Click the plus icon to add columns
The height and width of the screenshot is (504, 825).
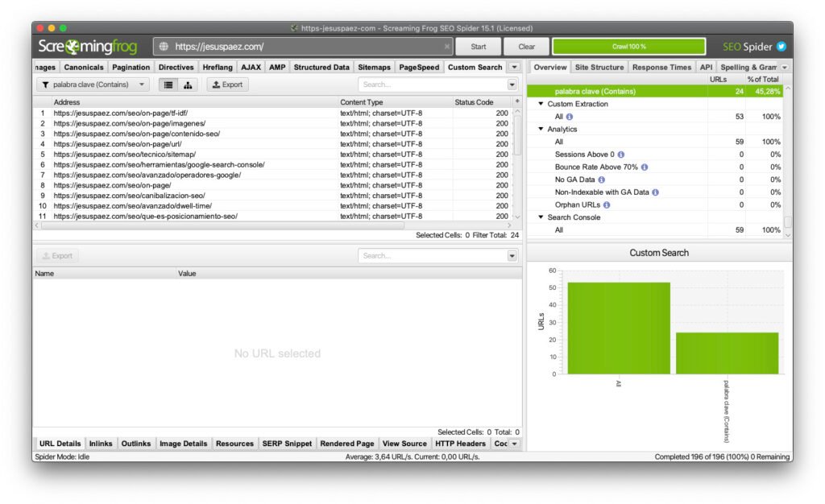point(517,101)
